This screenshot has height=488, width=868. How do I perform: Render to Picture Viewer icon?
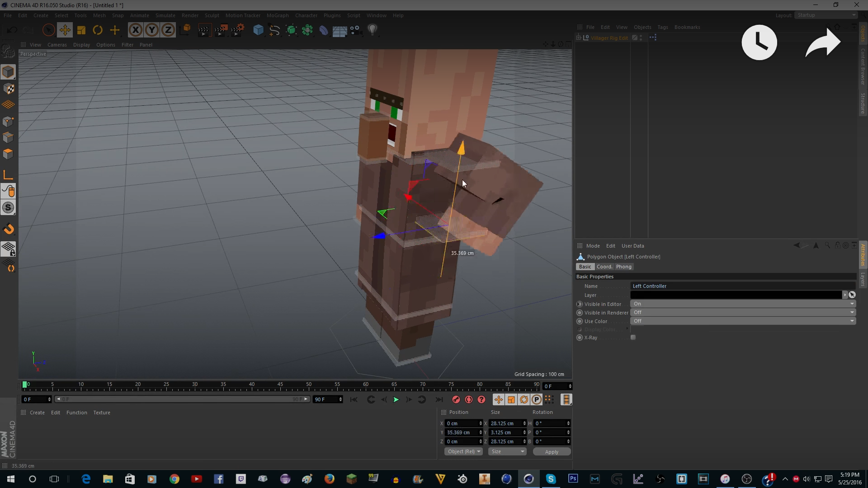point(221,30)
